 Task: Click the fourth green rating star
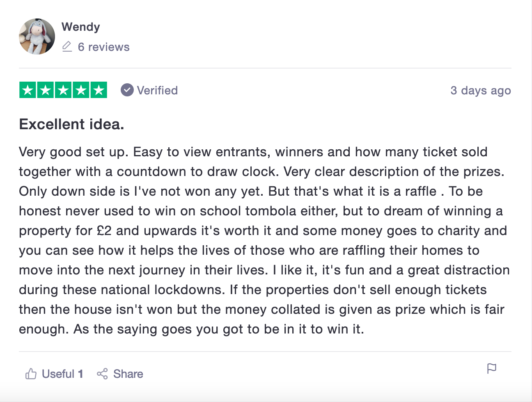[x=81, y=90]
